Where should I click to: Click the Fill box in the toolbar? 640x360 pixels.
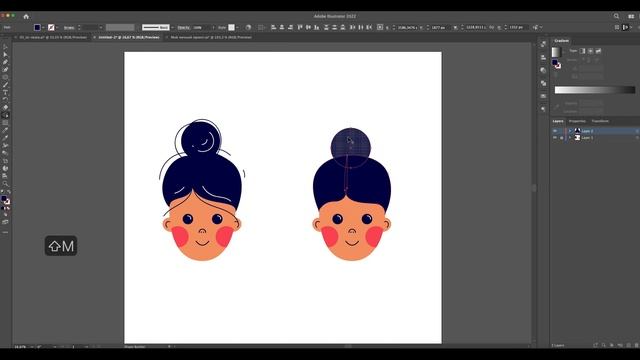tap(4, 199)
